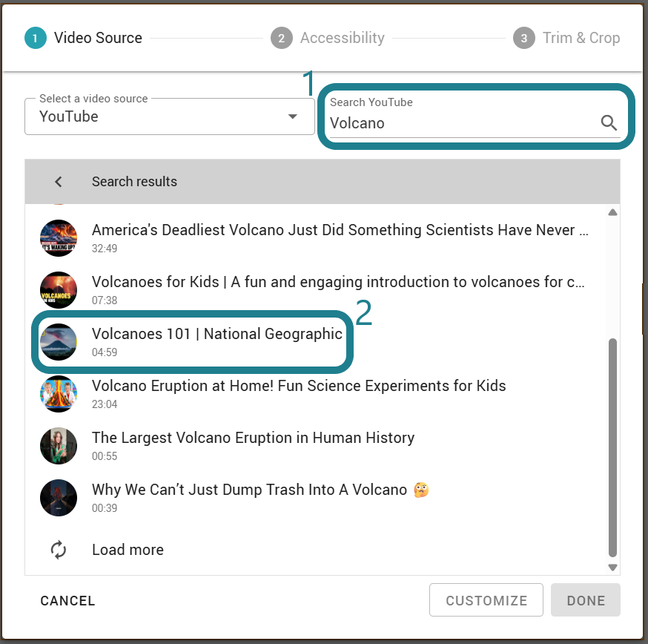
Task: Click thumbnail of Largest Volcano Eruption
Action: [59, 445]
